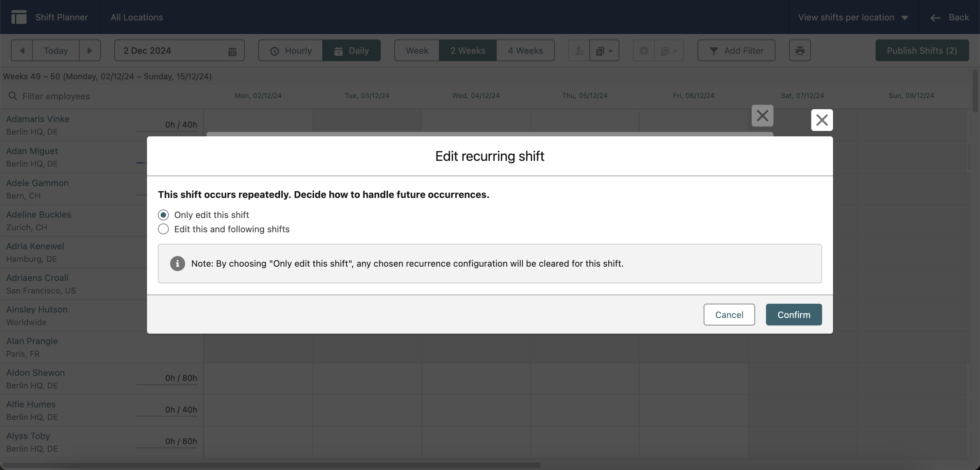Click the next day navigation arrow

click(x=90, y=50)
